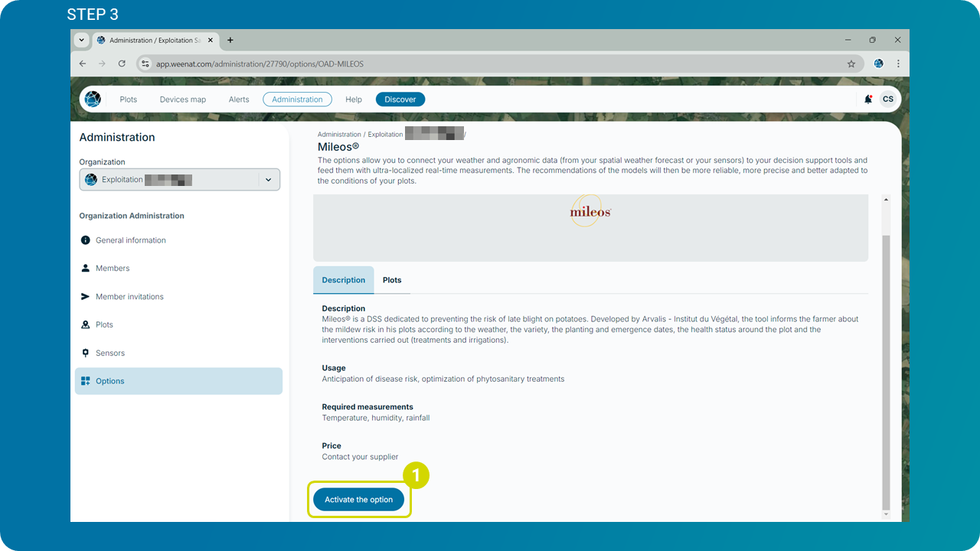Click Exploitation breadcrumb link
980x551 pixels.
(385, 135)
